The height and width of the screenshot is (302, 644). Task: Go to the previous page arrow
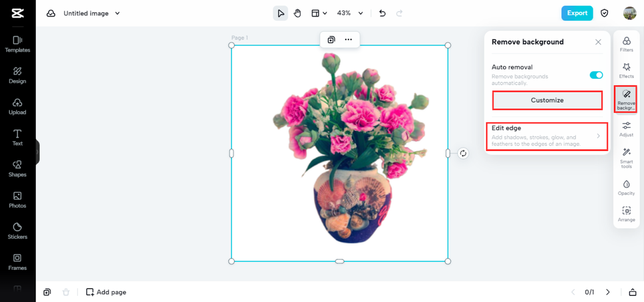[573, 292]
